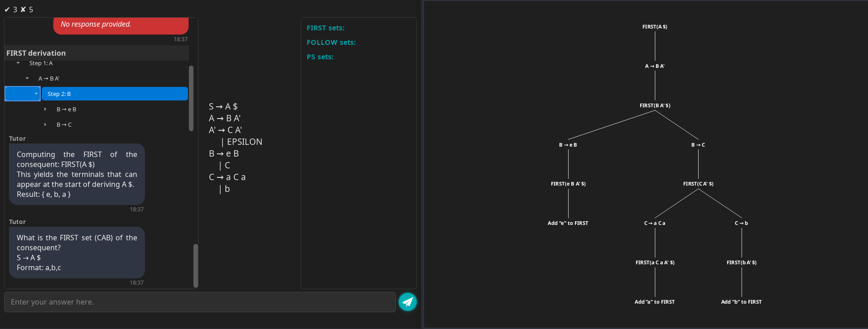Click the chat messages scrollbar thumb
The height and width of the screenshot is (329, 868).
click(196, 266)
